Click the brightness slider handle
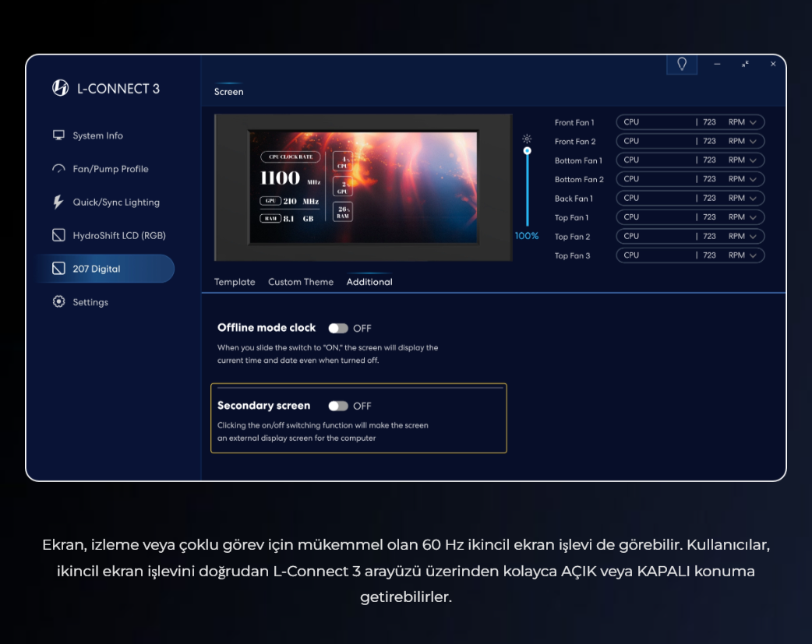The height and width of the screenshot is (644, 812). tap(528, 150)
